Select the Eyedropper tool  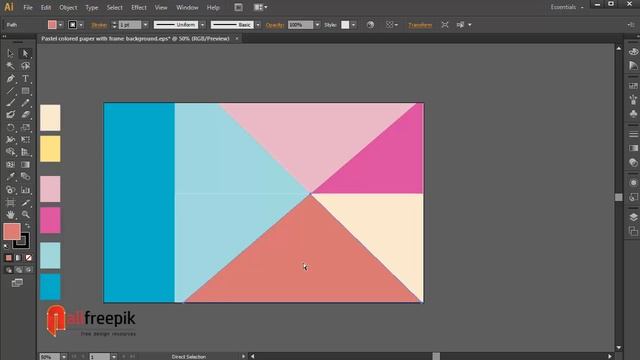pyautogui.click(x=11, y=177)
